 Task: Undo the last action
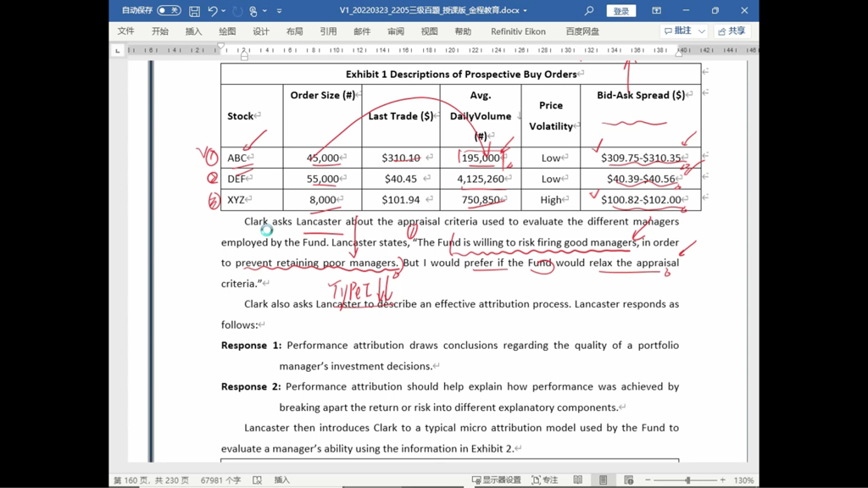pyautogui.click(x=213, y=10)
